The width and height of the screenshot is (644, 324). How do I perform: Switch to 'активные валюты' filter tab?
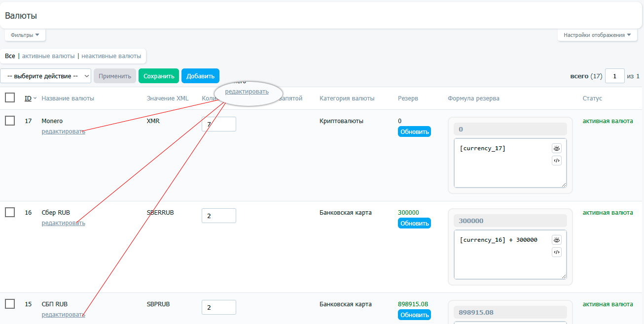click(x=48, y=56)
